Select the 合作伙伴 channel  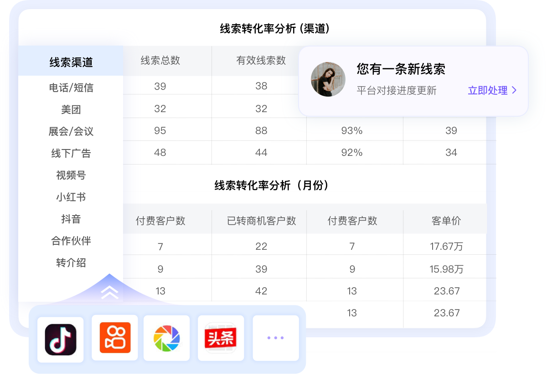[x=71, y=242]
